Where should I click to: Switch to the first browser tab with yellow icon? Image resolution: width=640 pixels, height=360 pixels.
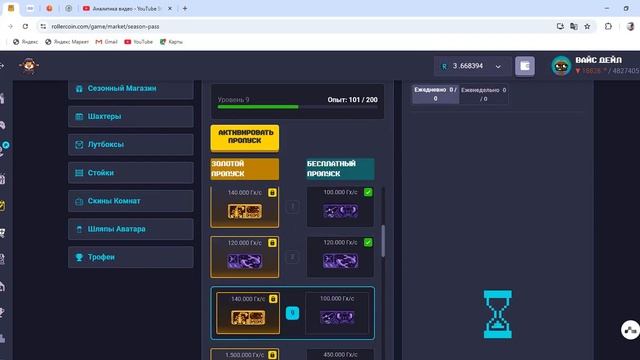coord(11,8)
